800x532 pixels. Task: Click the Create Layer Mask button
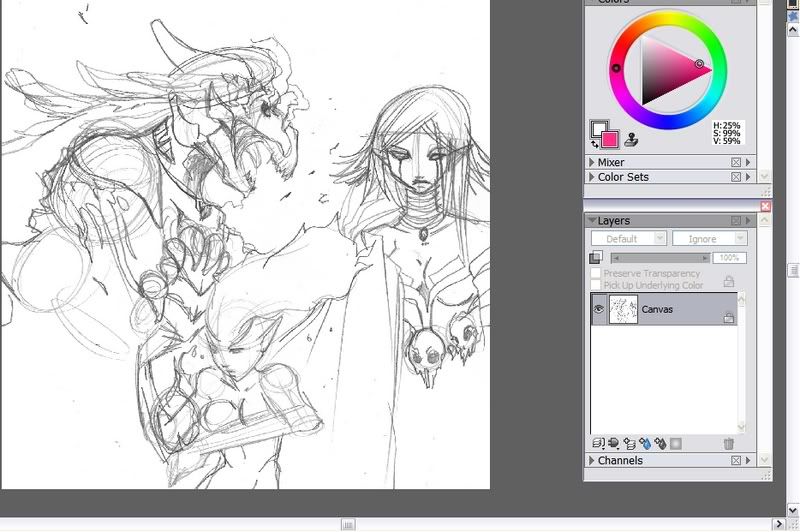676,444
